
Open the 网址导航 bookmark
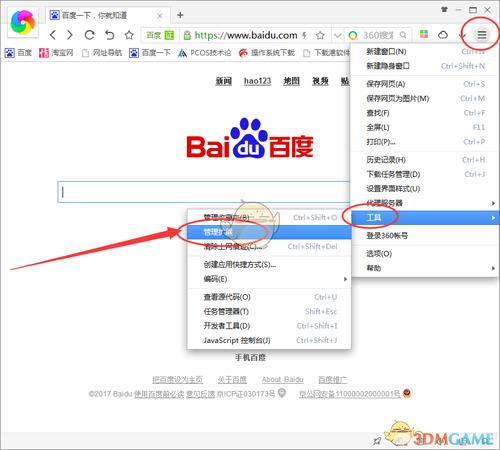(x=102, y=53)
